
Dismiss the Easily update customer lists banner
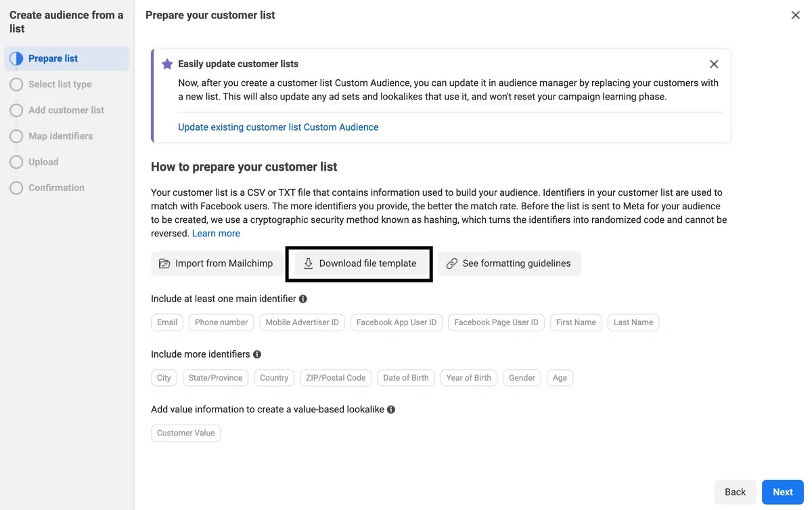coord(714,64)
